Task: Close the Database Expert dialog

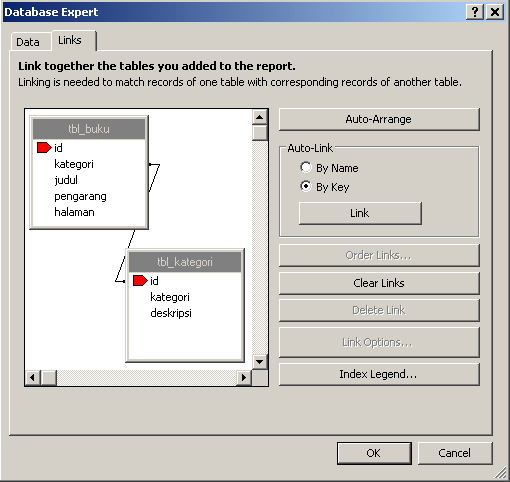Action: coord(495,12)
